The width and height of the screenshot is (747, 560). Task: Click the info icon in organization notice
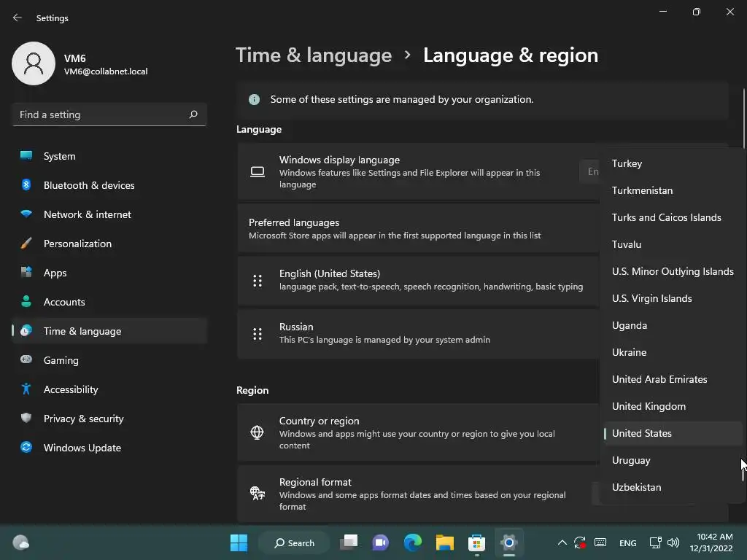[x=255, y=99]
